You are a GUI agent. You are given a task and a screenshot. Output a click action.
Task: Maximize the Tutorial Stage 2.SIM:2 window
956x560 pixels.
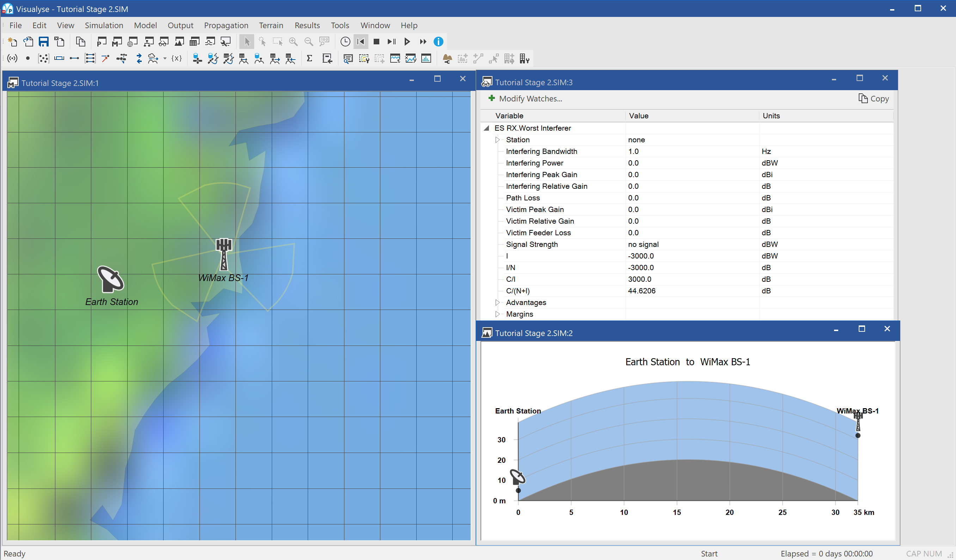pos(862,329)
